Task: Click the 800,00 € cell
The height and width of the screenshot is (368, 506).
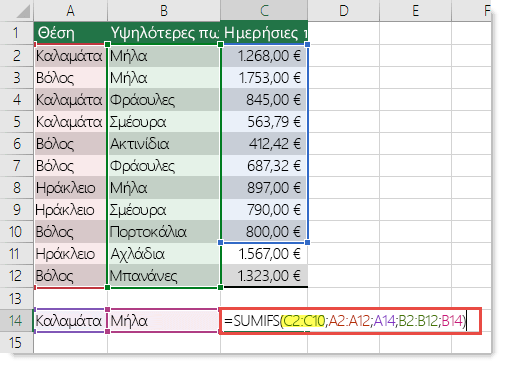Action: point(264,232)
